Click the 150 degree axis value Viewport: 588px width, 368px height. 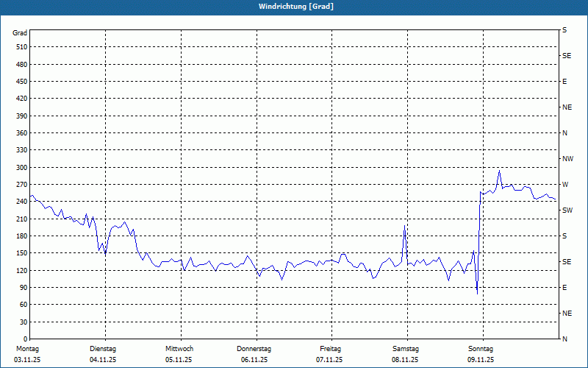(x=21, y=253)
